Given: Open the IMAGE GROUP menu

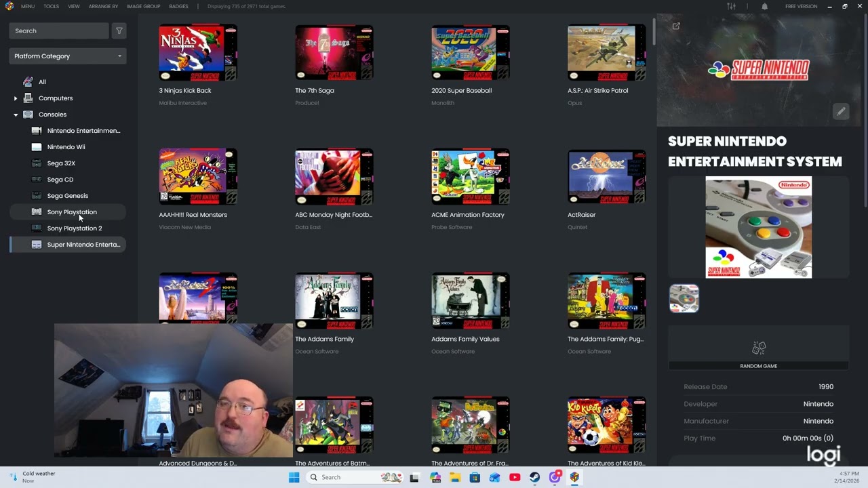Looking at the screenshot, I should coord(143,6).
